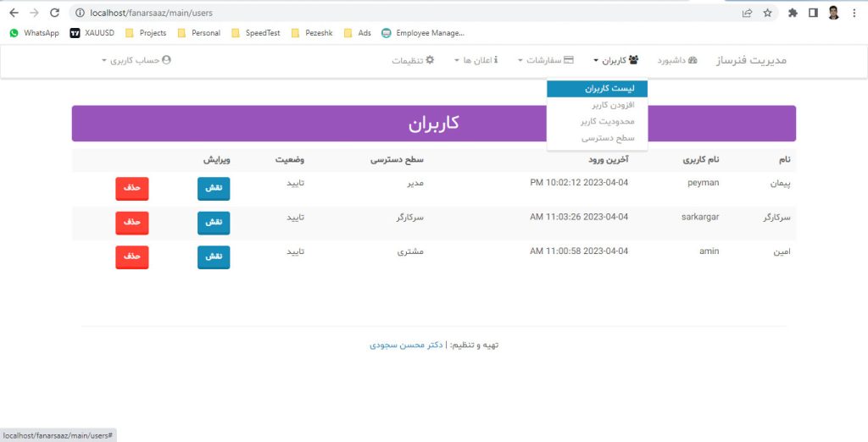Open the Chrome profile avatar
Screen dimensions: 868x442
[x=834, y=13]
